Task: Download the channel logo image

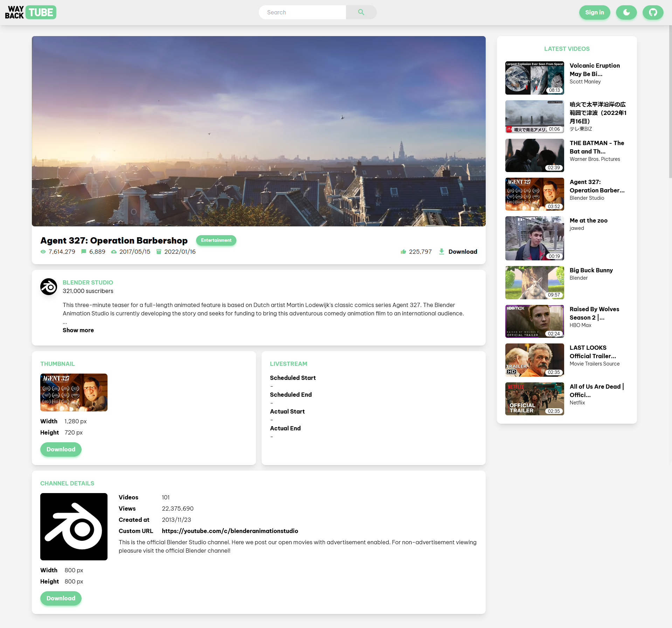Action: tap(61, 599)
